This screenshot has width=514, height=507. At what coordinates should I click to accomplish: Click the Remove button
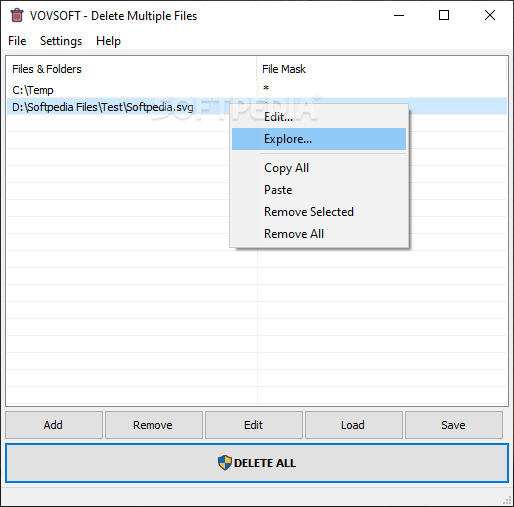click(x=154, y=425)
